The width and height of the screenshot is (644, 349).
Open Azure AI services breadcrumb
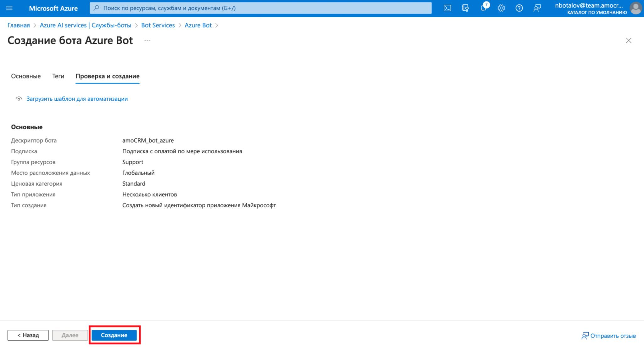pyautogui.click(x=86, y=25)
